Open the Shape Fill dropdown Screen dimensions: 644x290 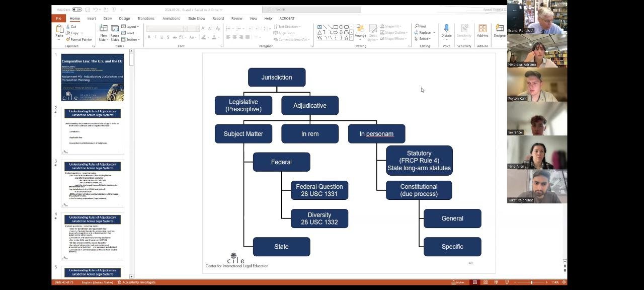(390, 26)
